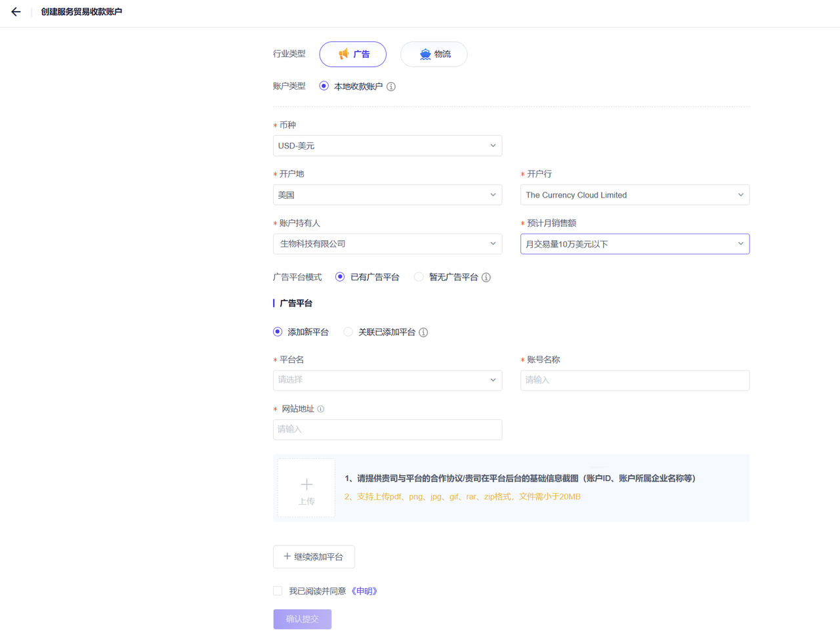
Task: Click info icon beside 本地收款账户
Action: click(391, 87)
